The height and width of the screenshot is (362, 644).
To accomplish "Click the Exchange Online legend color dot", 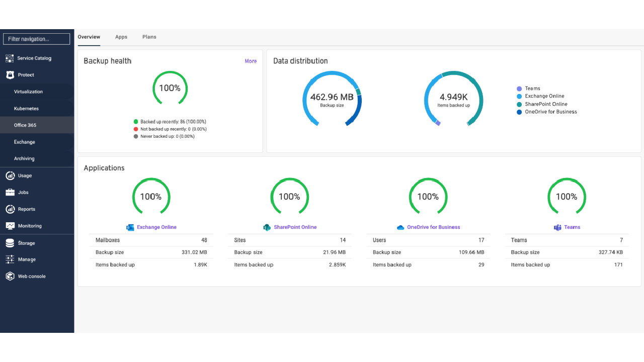I will point(519,96).
